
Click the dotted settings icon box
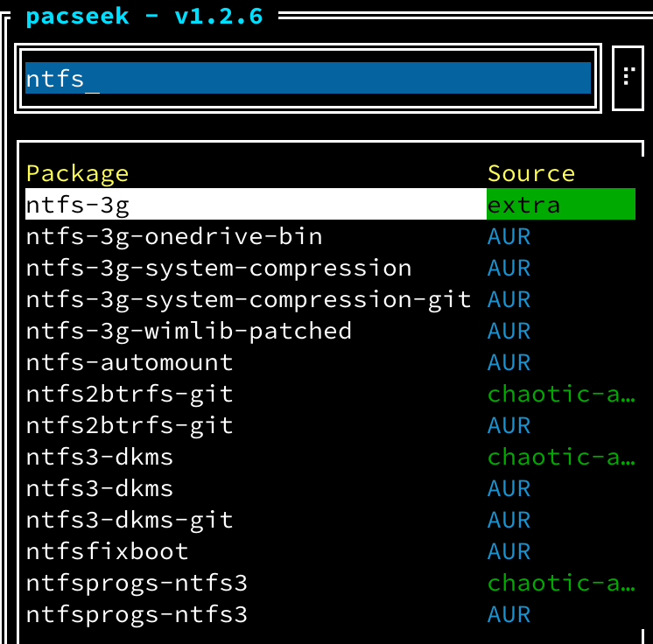628,78
